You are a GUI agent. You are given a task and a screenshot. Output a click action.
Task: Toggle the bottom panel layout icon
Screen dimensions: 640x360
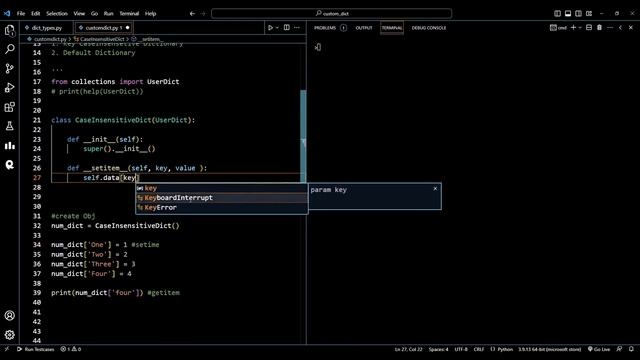tap(568, 13)
